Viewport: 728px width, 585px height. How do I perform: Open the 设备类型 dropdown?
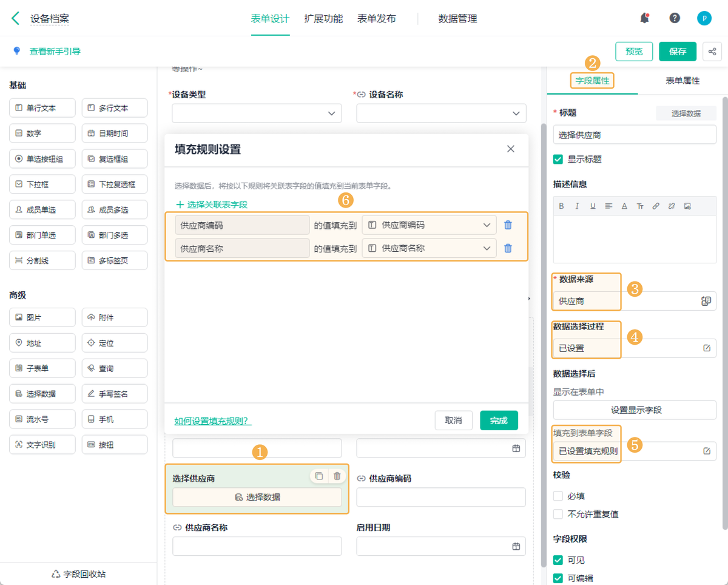(x=331, y=113)
